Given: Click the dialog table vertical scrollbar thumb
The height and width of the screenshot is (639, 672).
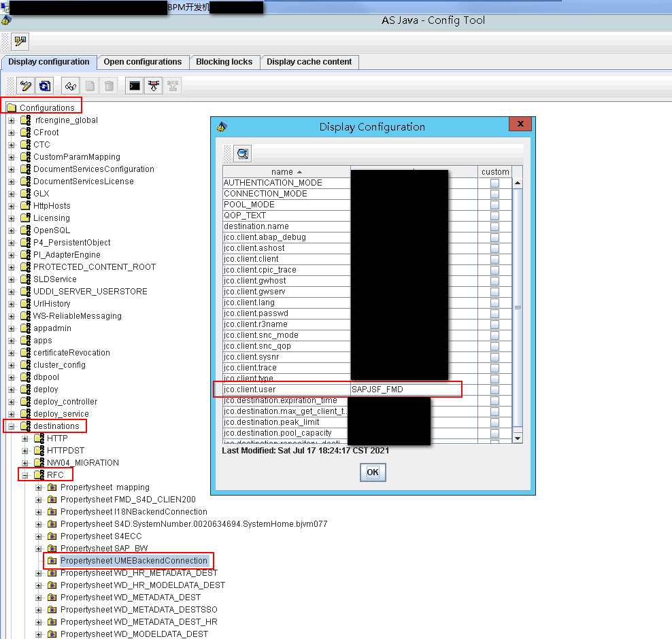Looking at the screenshot, I should tap(518, 307).
